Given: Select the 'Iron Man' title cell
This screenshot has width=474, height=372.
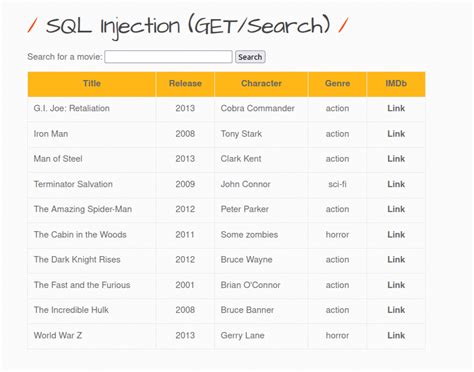Looking at the screenshot, I should point(92,134).
